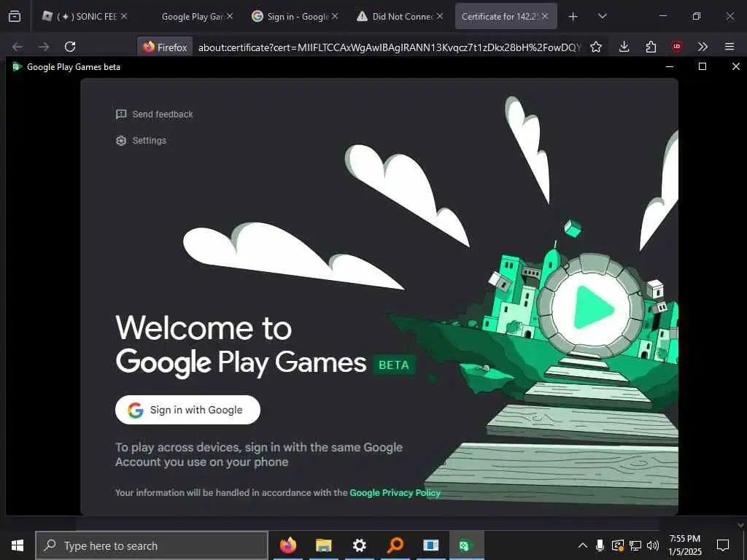Close the Google Play Games browser tab

(x=230, y=16)
